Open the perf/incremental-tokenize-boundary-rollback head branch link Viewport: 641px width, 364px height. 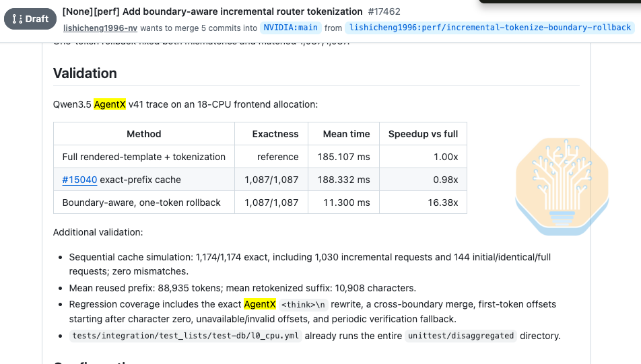[x=490, y=28]
